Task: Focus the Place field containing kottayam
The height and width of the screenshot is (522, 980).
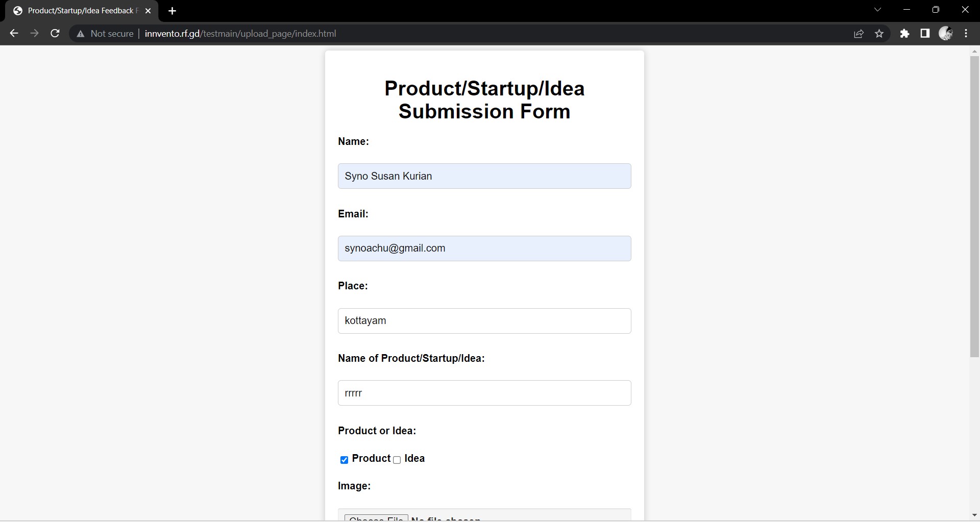Action: [484, 321]
